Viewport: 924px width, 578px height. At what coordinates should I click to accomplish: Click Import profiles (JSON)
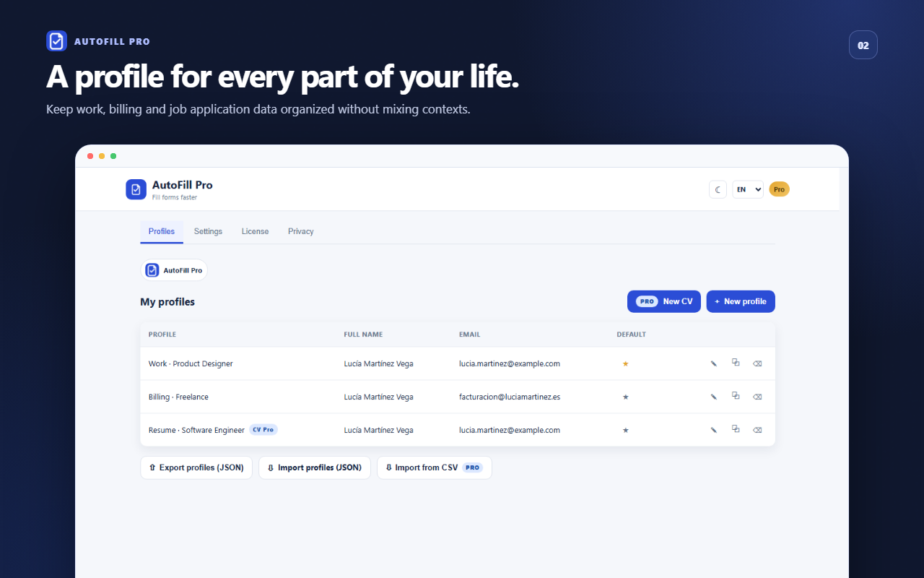[x=315, y=467]
